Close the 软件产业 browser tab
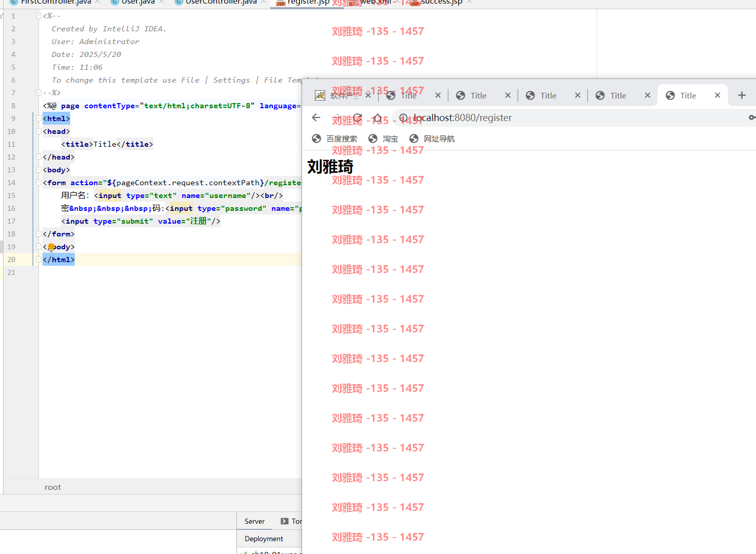The height and width of the screenshot is (554, 756). coord(368,95)
